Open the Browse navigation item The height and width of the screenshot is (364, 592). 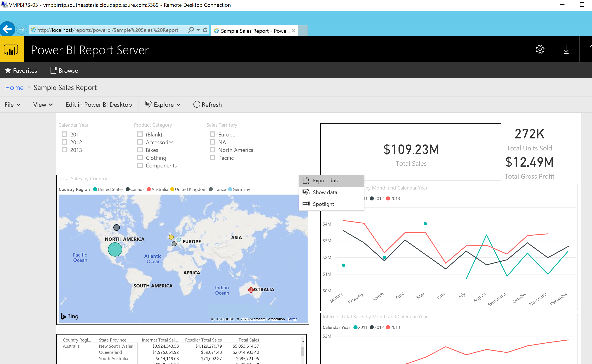pyautogui.click(x=64, y=71)
